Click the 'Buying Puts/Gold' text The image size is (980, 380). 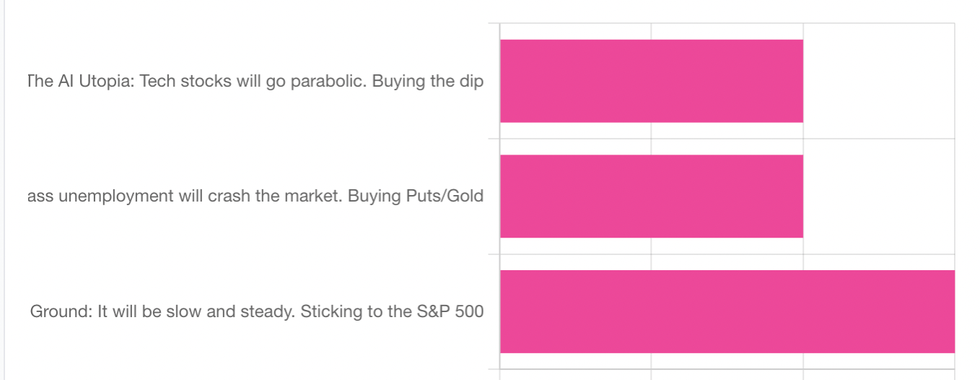(416, 197)
